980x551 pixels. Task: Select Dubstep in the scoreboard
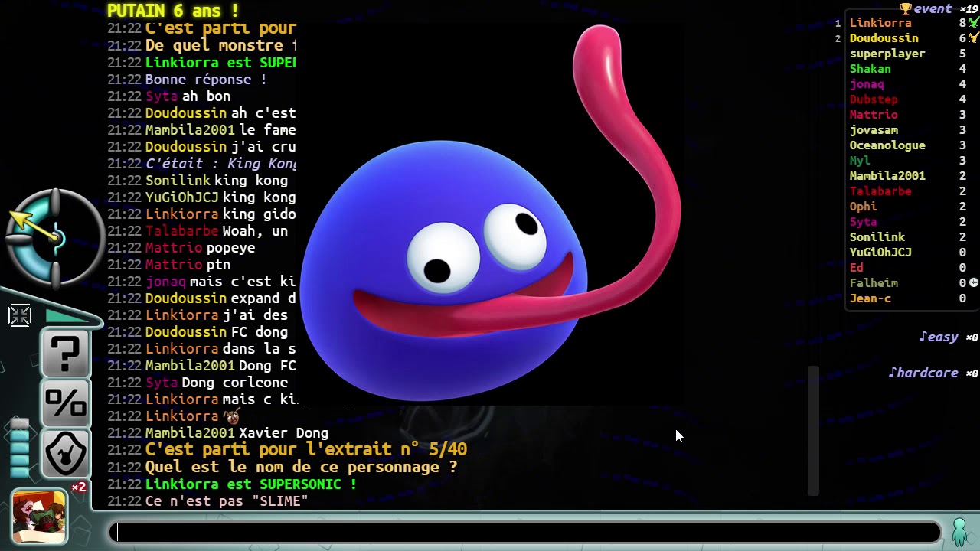point(874,99)
